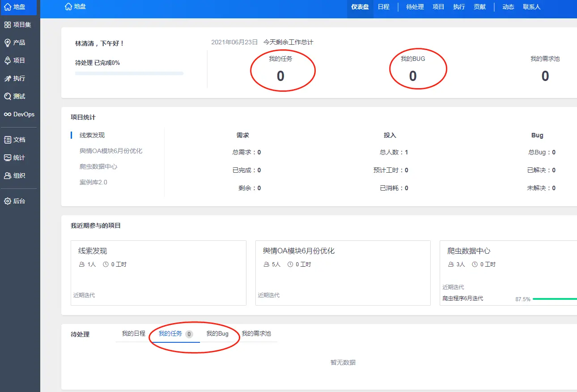The height and width of the screenshot is (392, 577).
Task: Click the 2021年06月23日 date text
Action: tap(234, 42)
